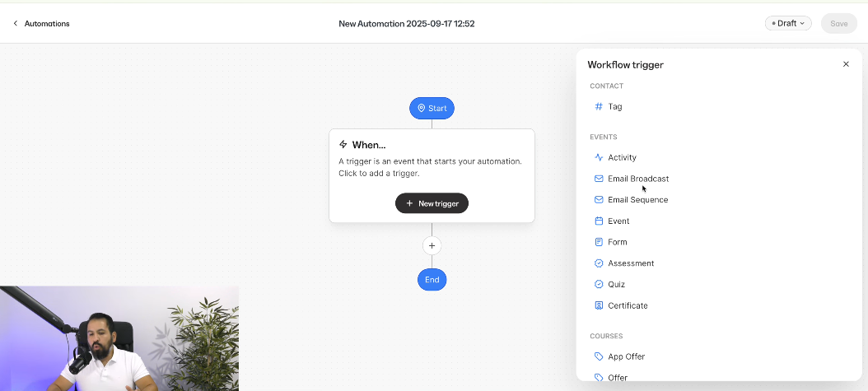Click the presenter webcam video thumbnail
The height and width of the screenshot is (391, 868).
119,338
